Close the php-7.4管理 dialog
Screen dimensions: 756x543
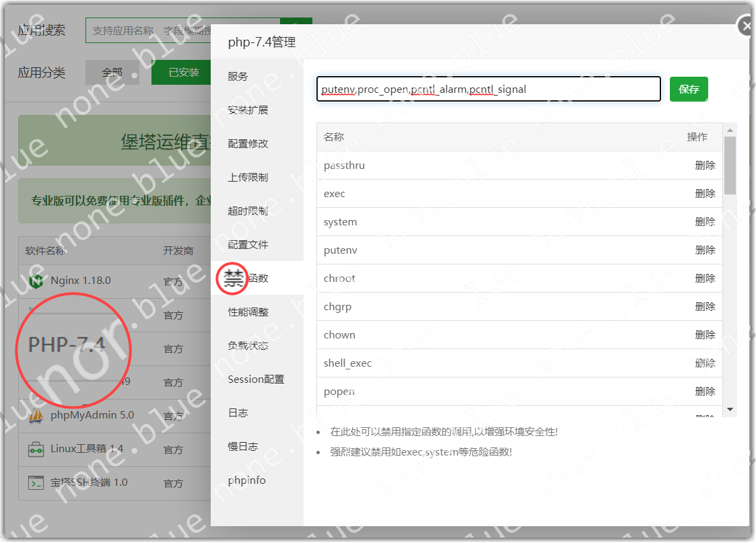click(x=746, y=26)
